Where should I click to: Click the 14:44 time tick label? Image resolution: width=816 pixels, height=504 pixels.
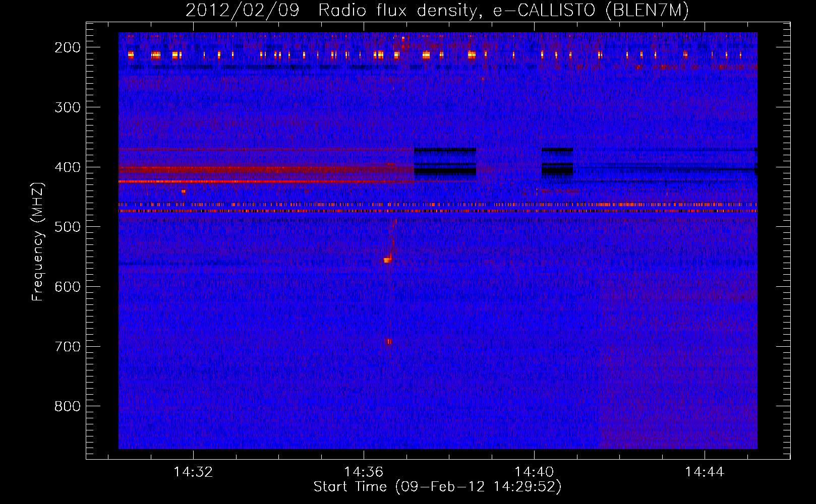[x=705, y=472]
